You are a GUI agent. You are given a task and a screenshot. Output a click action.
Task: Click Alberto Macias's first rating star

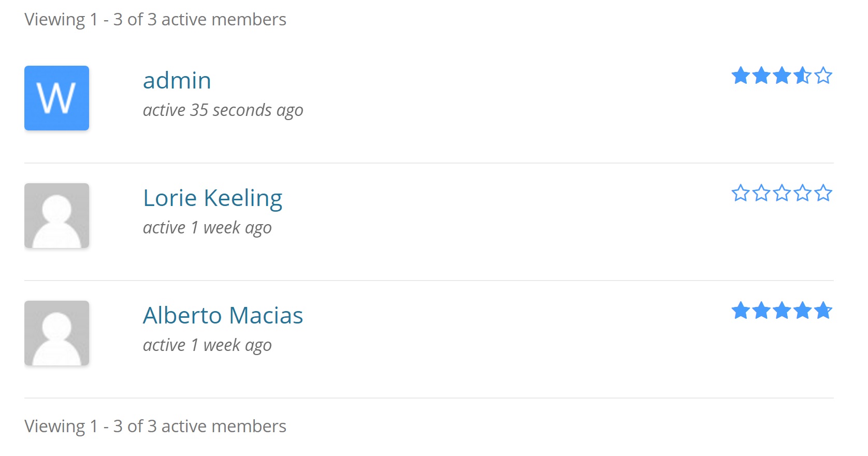(741, 311)
